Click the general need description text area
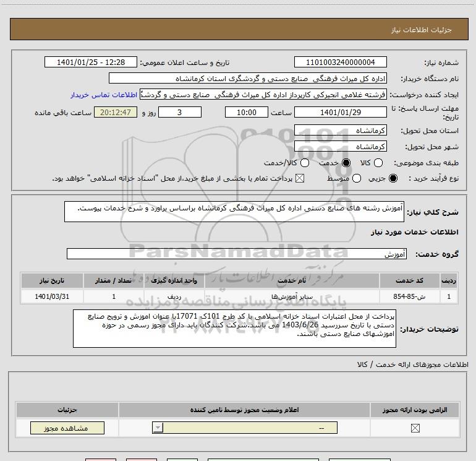The width and height of the screenshot is (476, 461). [x=234, y=212]
